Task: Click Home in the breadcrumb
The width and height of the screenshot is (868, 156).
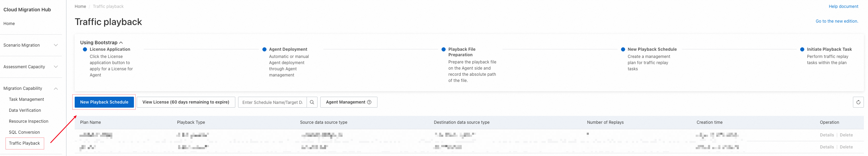Action: [80, 7]
